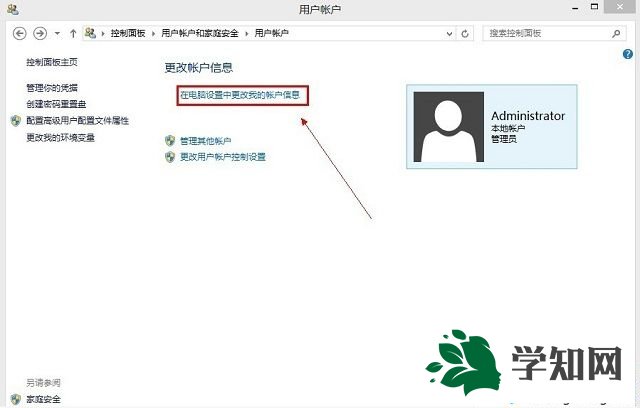The width and height of the screenshot is (640, 408).
Task: Select 用户帐户和家庭安全 in the breadcrumb
Action: click(x=200, y=33)
